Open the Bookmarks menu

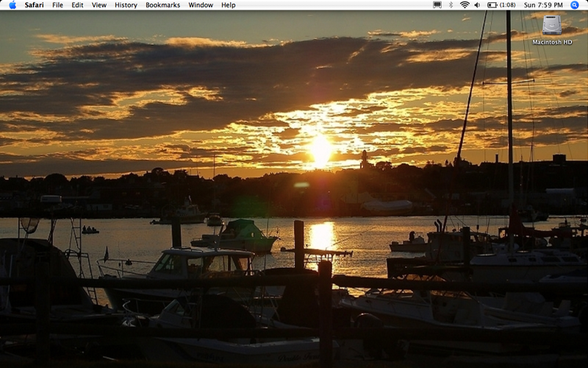coord(162,5)
